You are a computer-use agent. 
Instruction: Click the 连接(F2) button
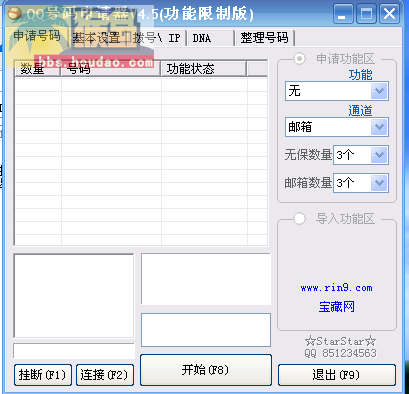click(x=105, y=375)
